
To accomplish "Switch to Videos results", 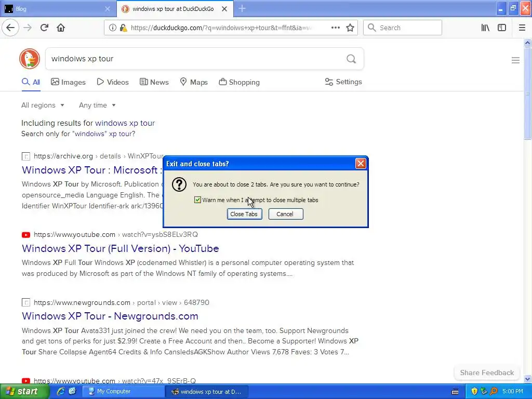I will point(113,82).
